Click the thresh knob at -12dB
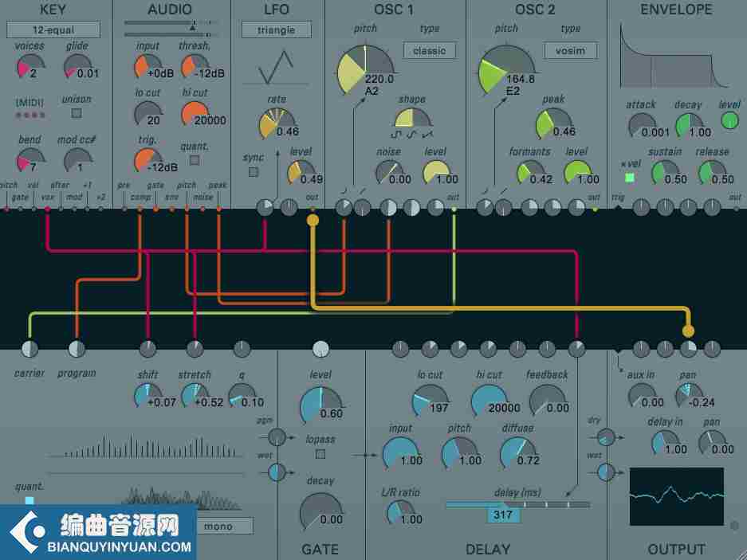This screenshot has height=560, width=747. [x=195, y=66]
